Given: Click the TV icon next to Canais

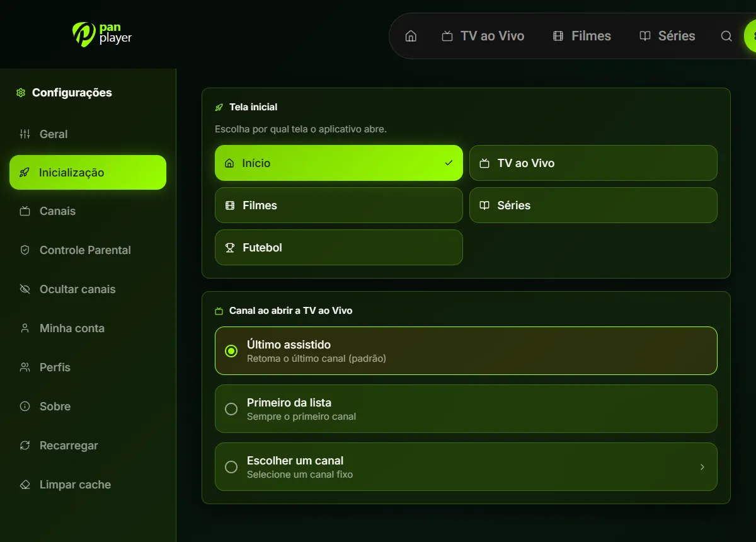Looking at the screenshot, I should click(x=25, y=211).
